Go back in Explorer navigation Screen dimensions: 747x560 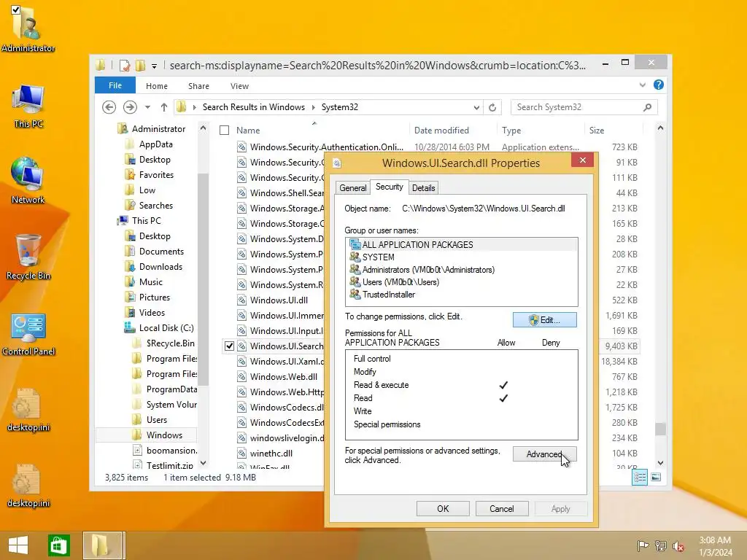click(x=109, y=107)
